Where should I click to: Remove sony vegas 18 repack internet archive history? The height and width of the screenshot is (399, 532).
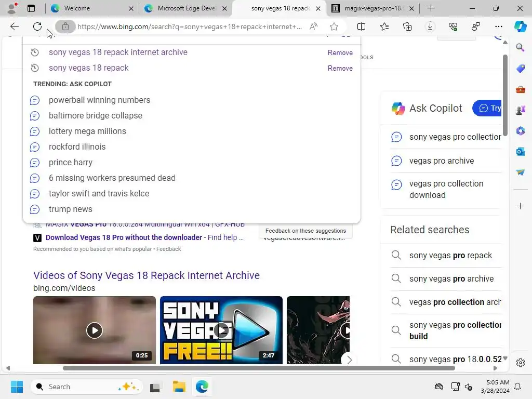click(x=340, y=52)
